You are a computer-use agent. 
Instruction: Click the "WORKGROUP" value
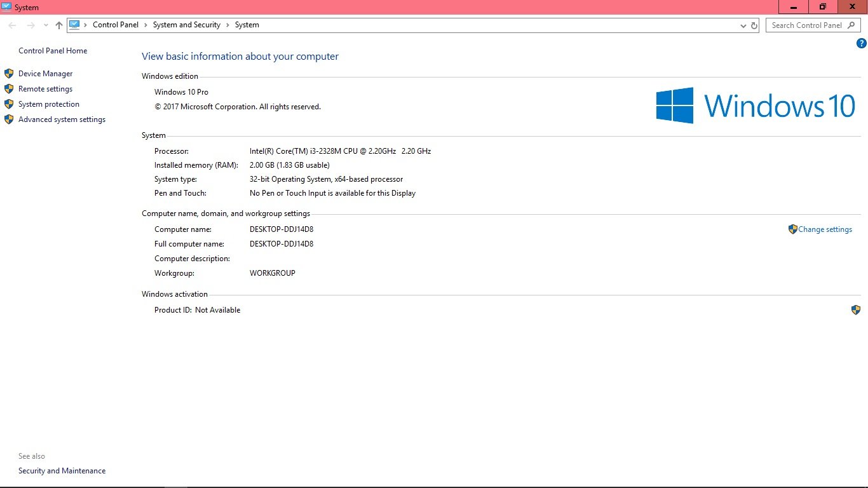click(273, 273)
